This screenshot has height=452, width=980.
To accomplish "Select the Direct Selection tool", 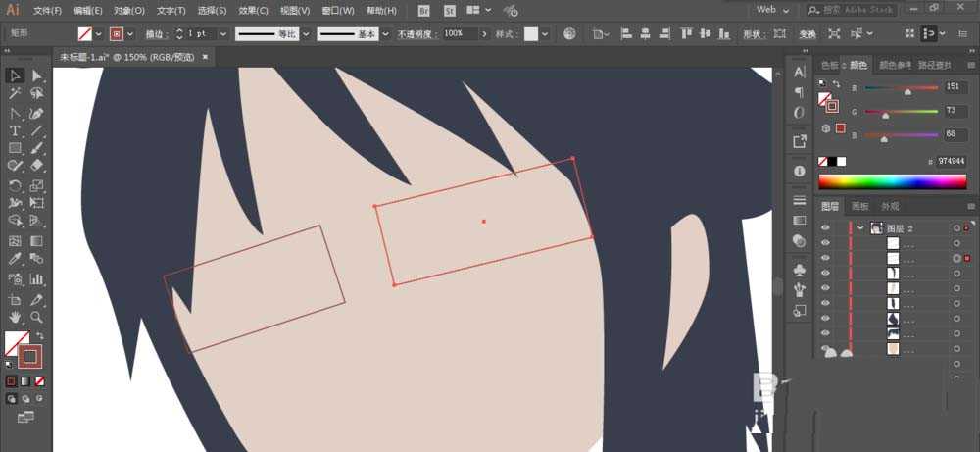I will pyautogui.click(x=37, y=75).
